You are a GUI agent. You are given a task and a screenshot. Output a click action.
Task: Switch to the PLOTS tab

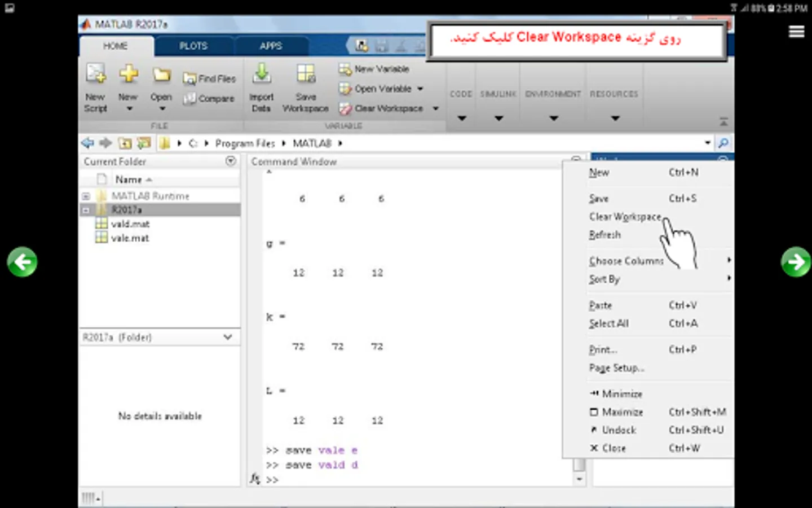[x=193, y=46]
